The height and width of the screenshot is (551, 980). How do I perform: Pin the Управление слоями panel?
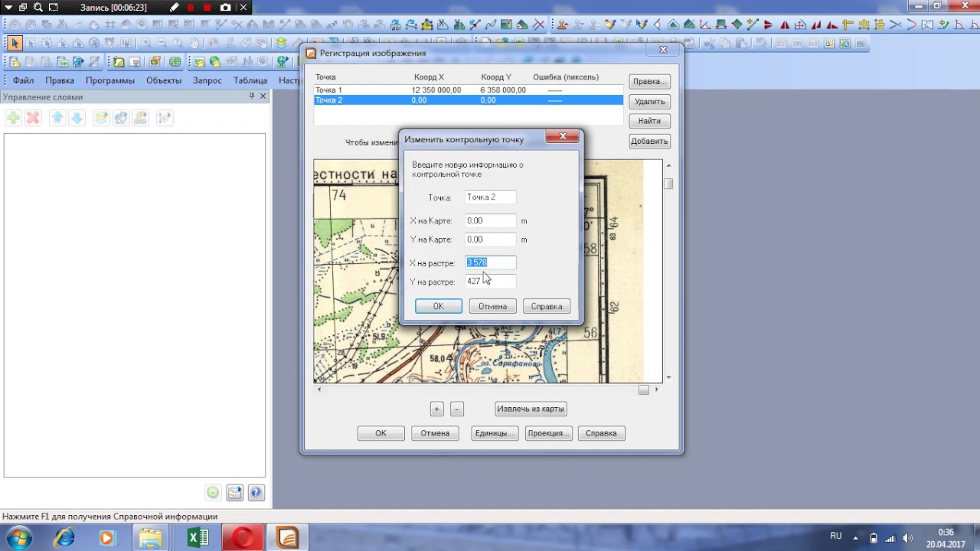[251, 96]
